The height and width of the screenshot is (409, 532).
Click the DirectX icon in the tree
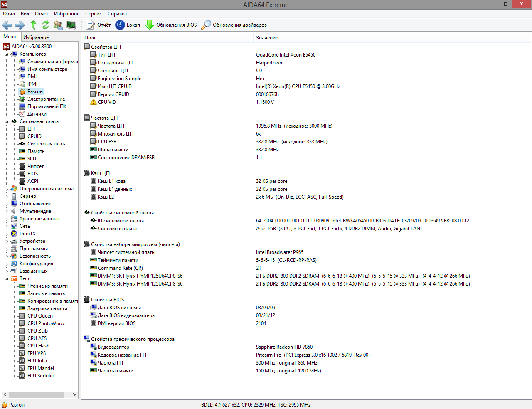click(14, 234)
